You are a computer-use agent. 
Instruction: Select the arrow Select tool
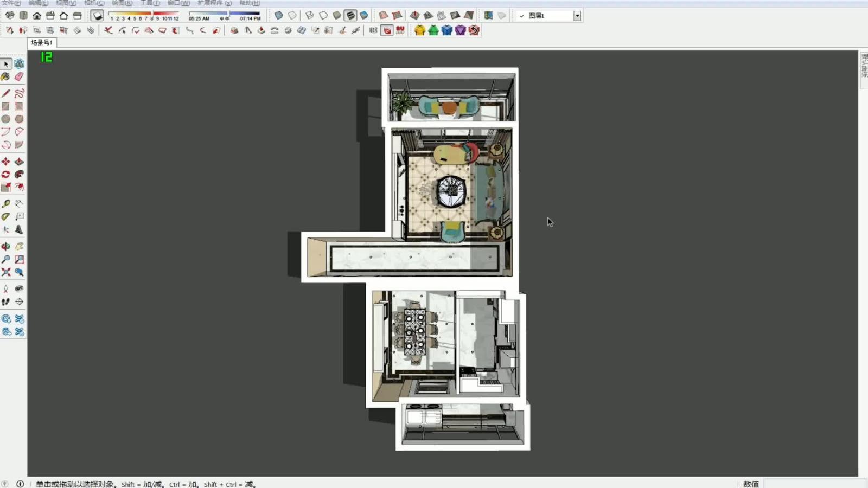(6, 64)
